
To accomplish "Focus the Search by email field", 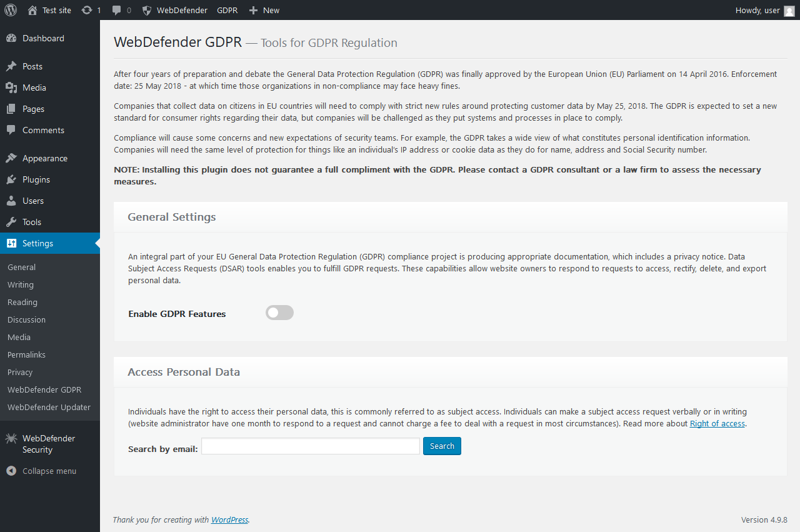I will pos(311,446).
